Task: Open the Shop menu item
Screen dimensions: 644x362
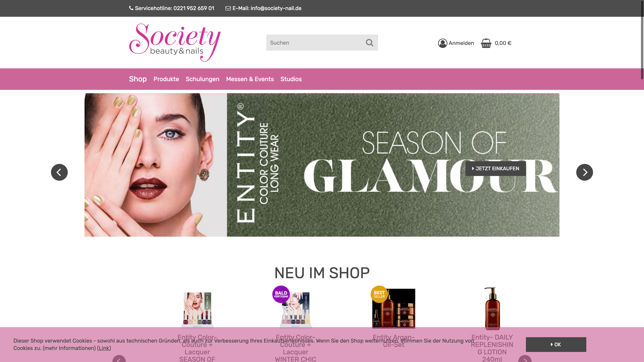Action: click(x=138, y=79)
